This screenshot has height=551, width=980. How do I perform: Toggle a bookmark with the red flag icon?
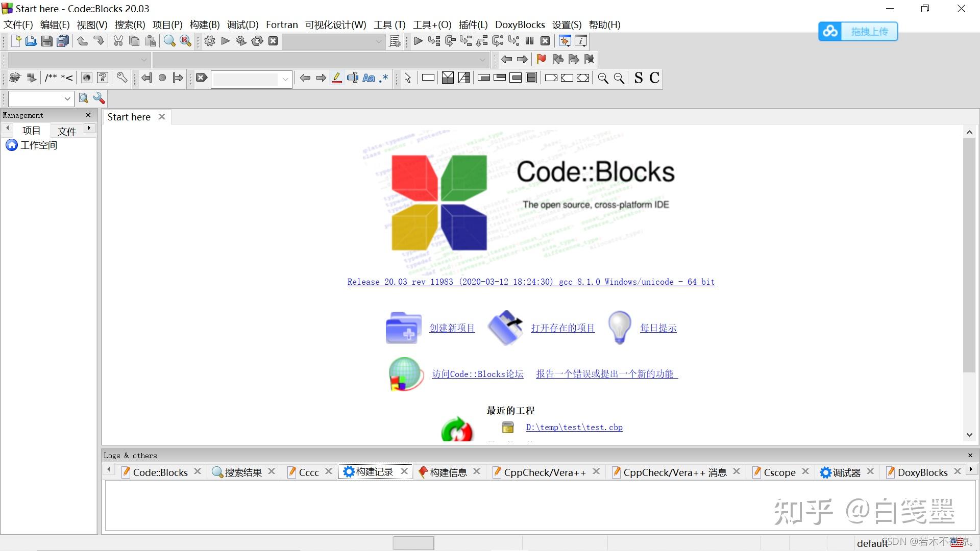pyautogui.click(x=541, y=59)
